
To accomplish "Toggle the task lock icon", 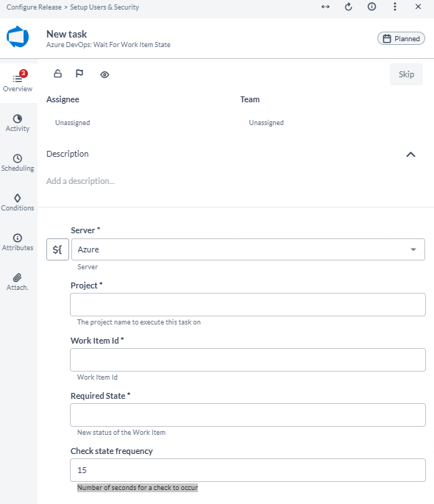I will click(58, 74).
